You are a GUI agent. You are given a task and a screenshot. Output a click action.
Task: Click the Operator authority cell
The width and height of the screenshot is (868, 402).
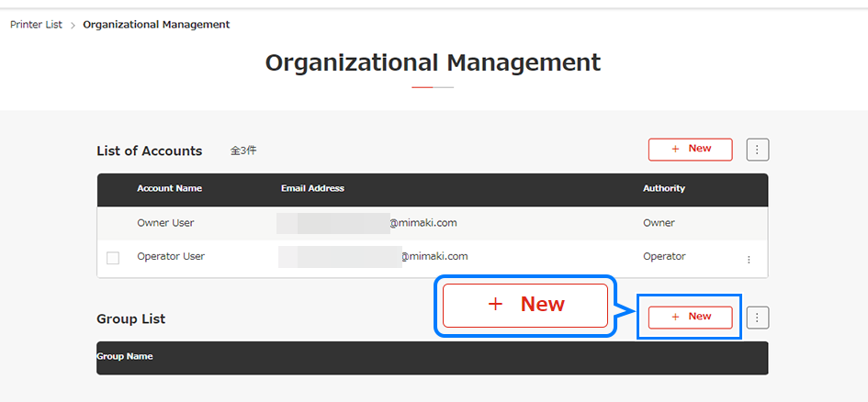click(664, 256)
